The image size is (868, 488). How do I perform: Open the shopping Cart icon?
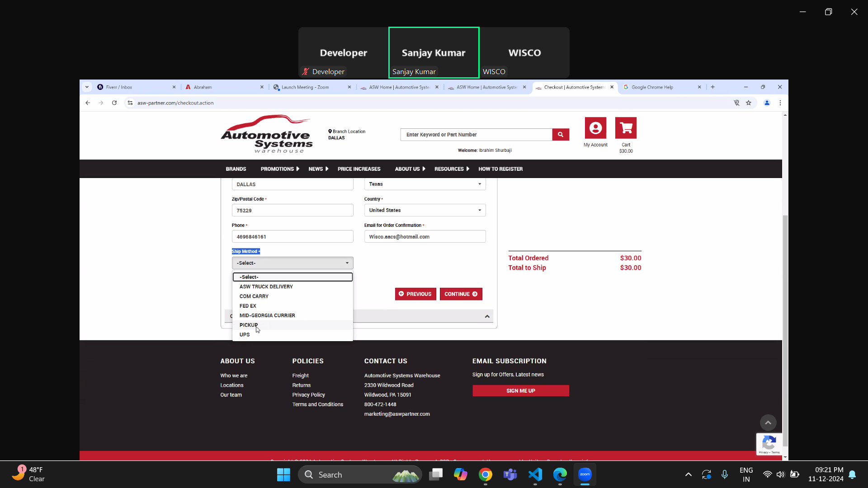pos(626,128)
